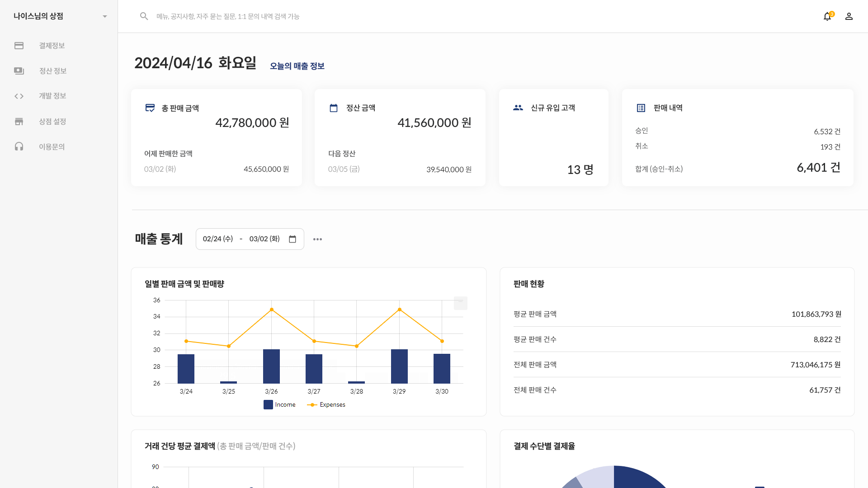Click the 매출 통계 section heading
The height and width of the screenshot is (488, 868).
click(159, 239)
